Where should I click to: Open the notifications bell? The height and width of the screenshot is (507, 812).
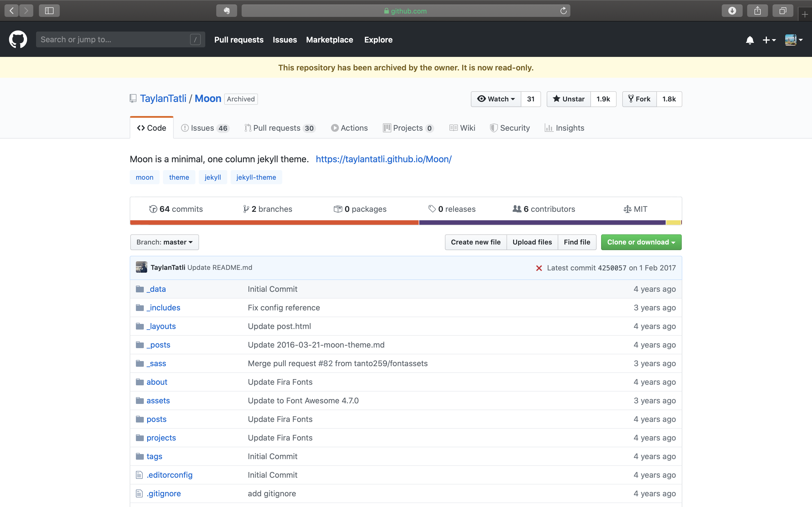coord(750,40)
